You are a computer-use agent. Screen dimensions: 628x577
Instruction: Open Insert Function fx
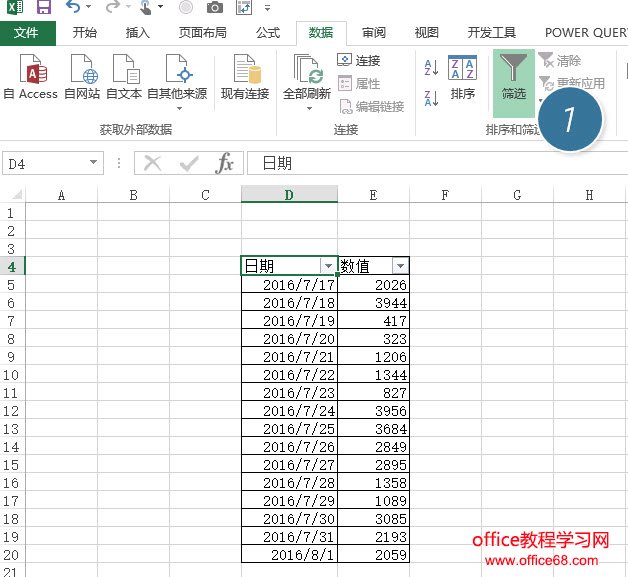click(x=225, y=163)
